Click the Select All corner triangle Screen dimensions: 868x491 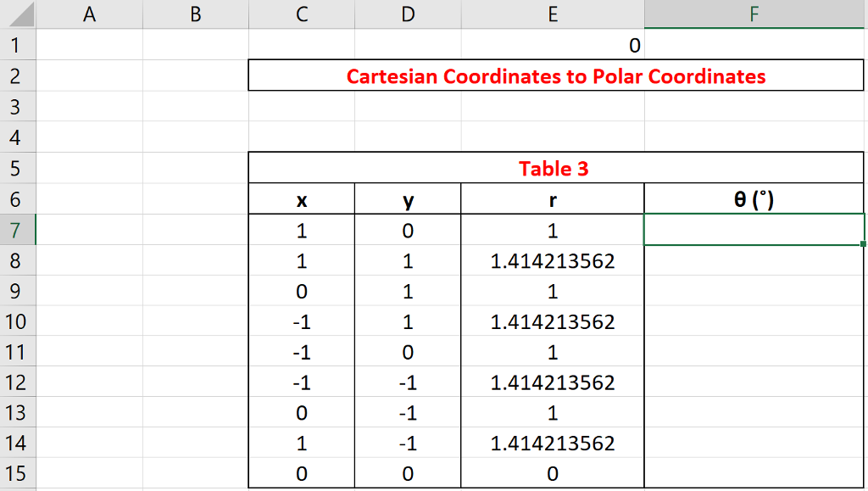(19, 14)
